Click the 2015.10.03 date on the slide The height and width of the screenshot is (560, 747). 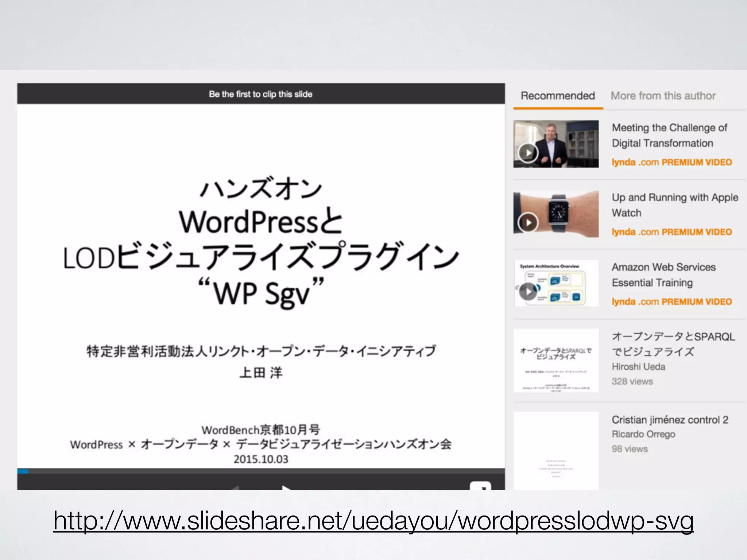click(x=261, y=459)
